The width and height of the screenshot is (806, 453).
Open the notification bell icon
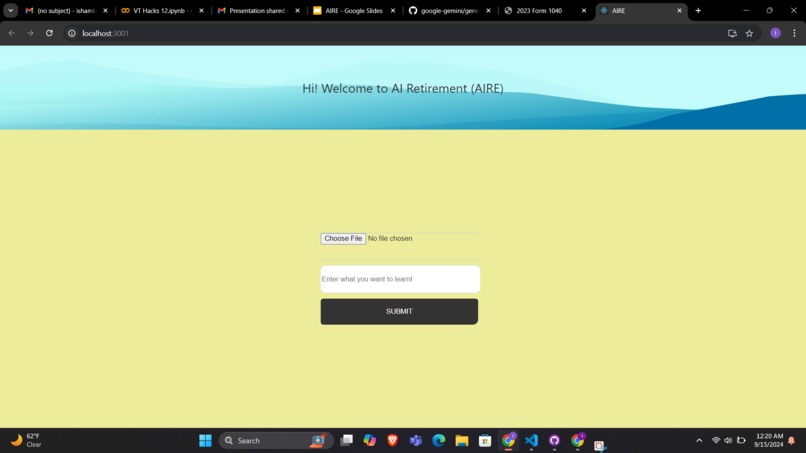(792, 441)
